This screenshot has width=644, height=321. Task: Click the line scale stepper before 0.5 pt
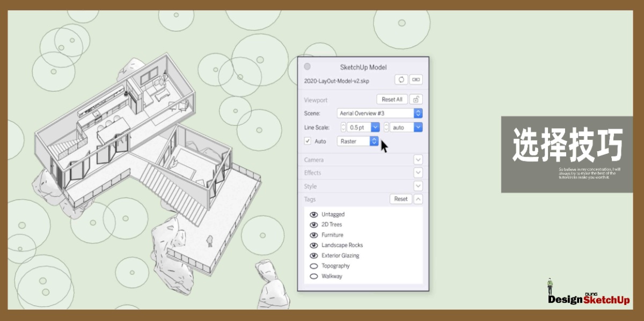point(343,128)
